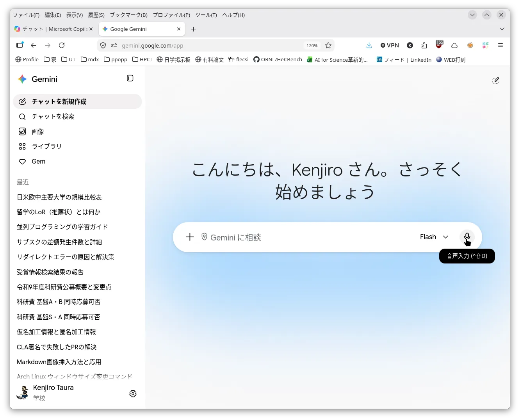Viewport: 520px width, 420px height.
Task: Open chat 日米欧中主要大学の規模比較表
Action: [59, 198]
